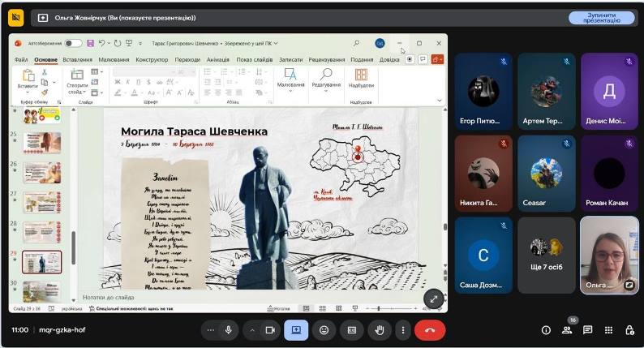Viewport: 644px width, 348px height.
Task: Show the participants list icon
Action: 567,330
